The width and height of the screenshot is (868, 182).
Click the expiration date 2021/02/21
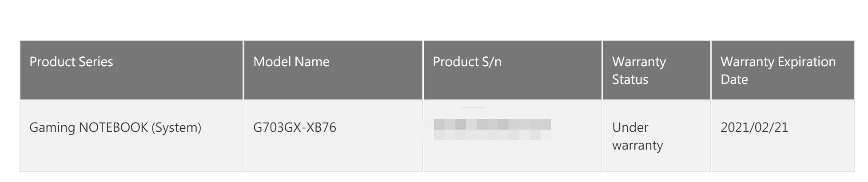tap(754, 127)
